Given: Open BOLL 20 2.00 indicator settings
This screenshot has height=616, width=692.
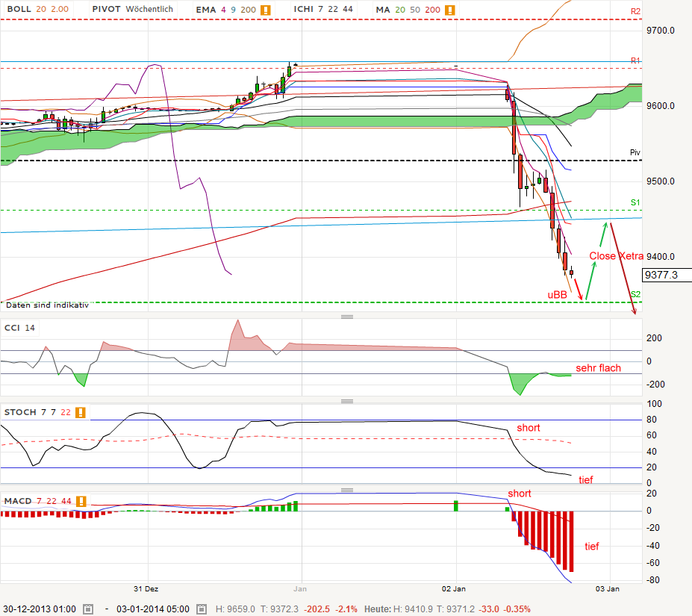Looking at the screenshot, I should [38, 9].
